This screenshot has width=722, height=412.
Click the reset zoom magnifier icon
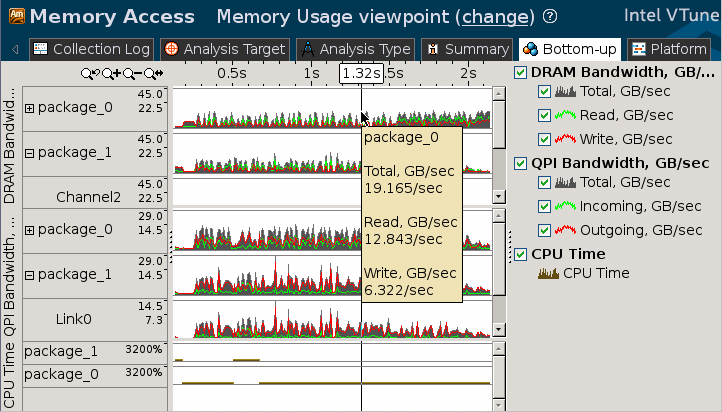click(152, 73)
